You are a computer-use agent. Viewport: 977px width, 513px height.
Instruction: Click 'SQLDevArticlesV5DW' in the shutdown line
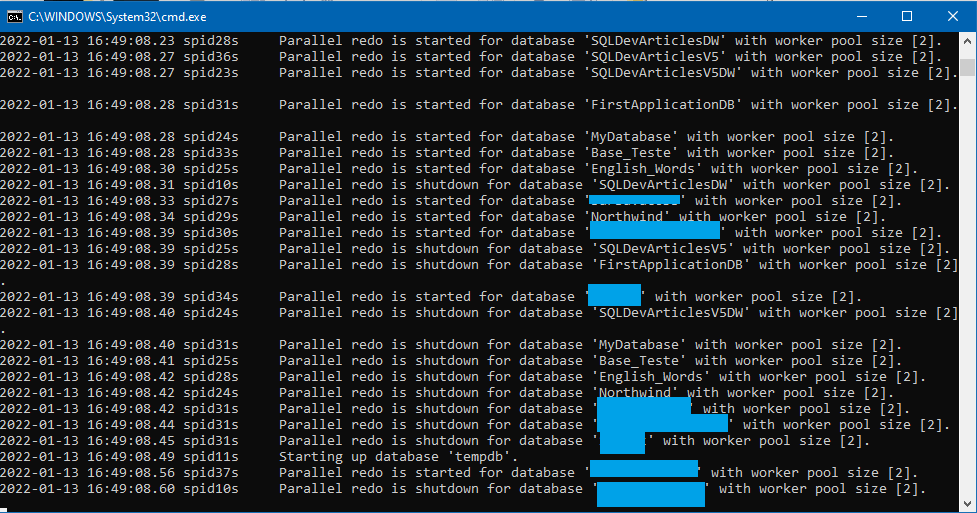[x=672, y=313]
